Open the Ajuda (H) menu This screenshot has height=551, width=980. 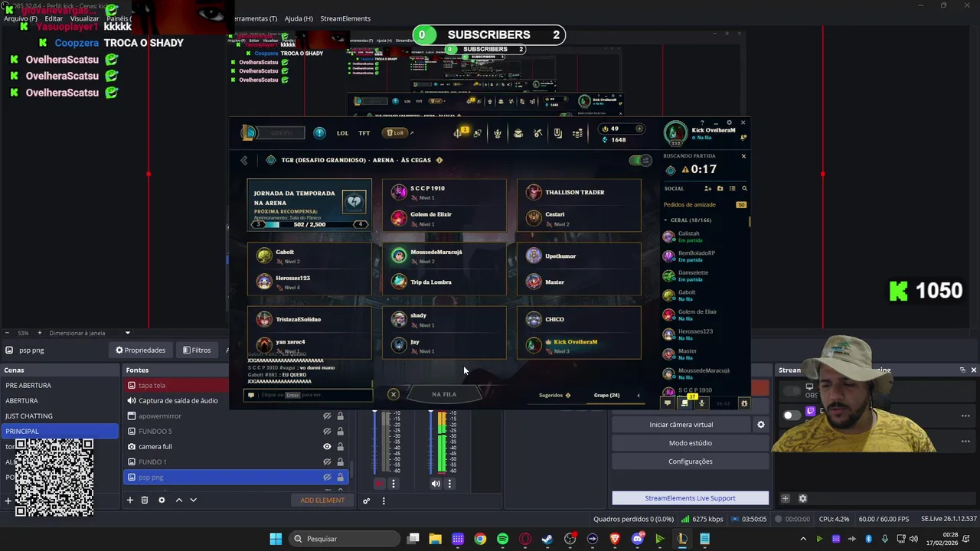click(299, 18)
